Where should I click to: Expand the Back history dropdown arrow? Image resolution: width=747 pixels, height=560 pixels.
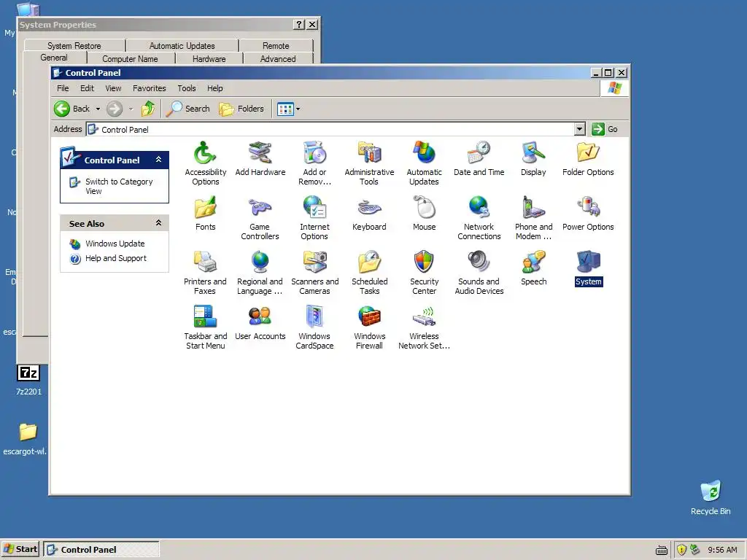pos(98,109)
